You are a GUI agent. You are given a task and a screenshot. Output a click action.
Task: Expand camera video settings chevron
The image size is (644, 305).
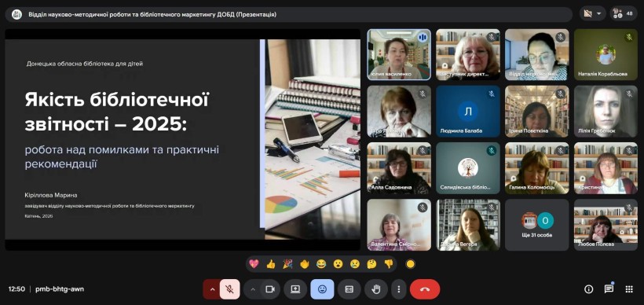coord(253,289)
